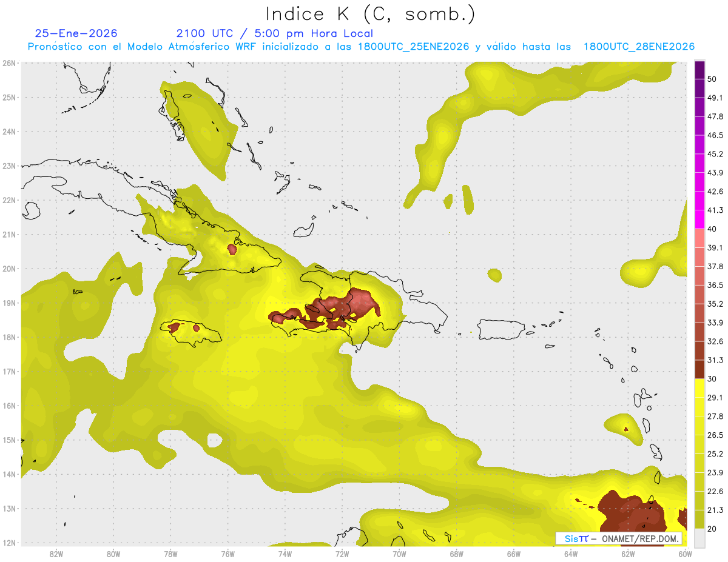
Task: Click the magenta swatch between 40 and 41.3
Action: coord(699,219)
